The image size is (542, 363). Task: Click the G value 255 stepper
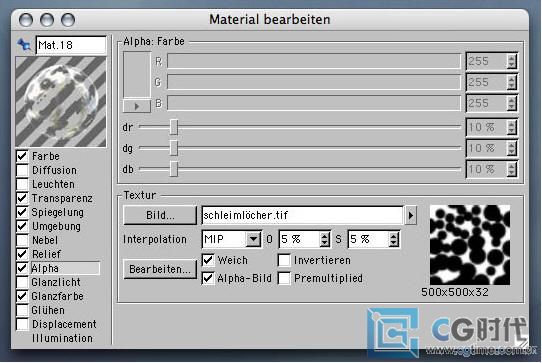[512, 82]
